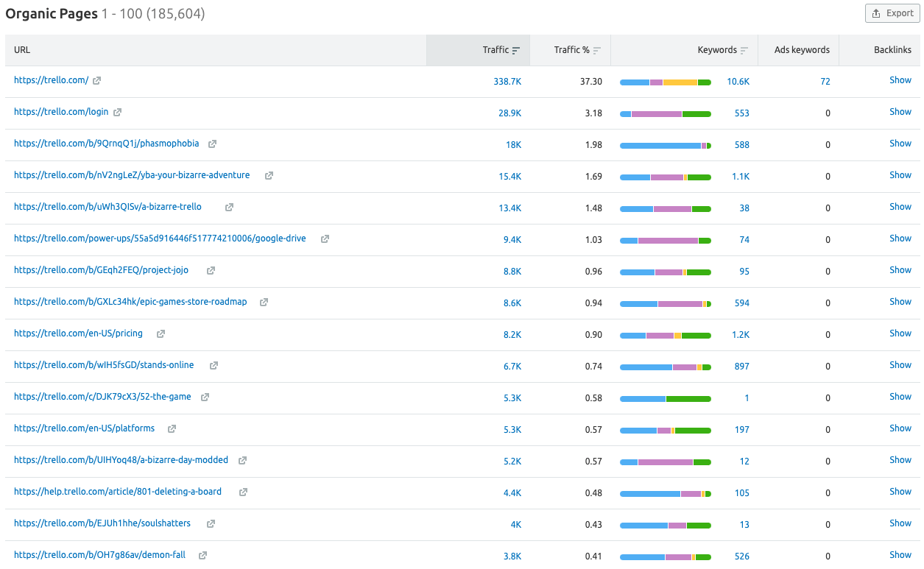This screenshot has width=924, height=569.
Task: Open external link icon for stands-online
Action: click(214, 365)
